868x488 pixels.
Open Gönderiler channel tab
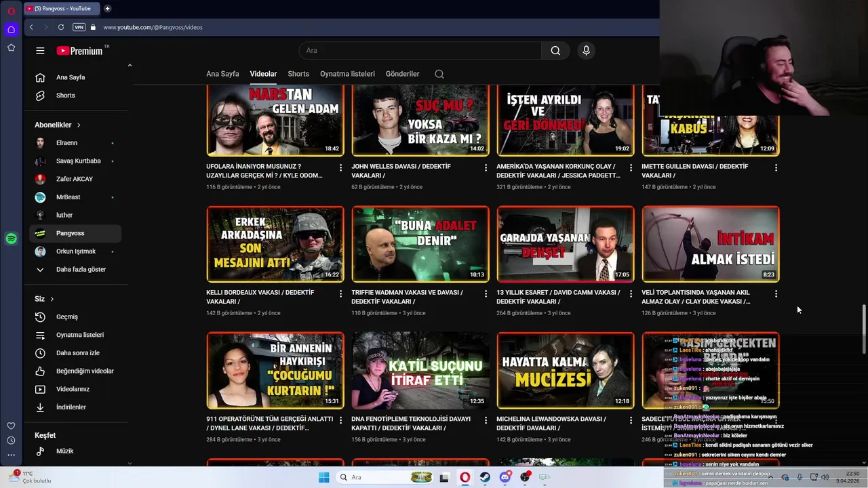403,74
